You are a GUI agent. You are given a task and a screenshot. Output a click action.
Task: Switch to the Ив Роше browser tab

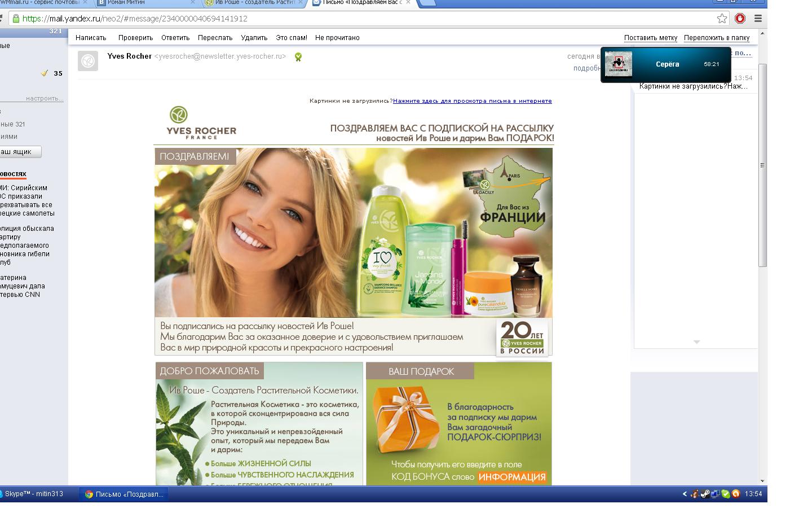254,2
